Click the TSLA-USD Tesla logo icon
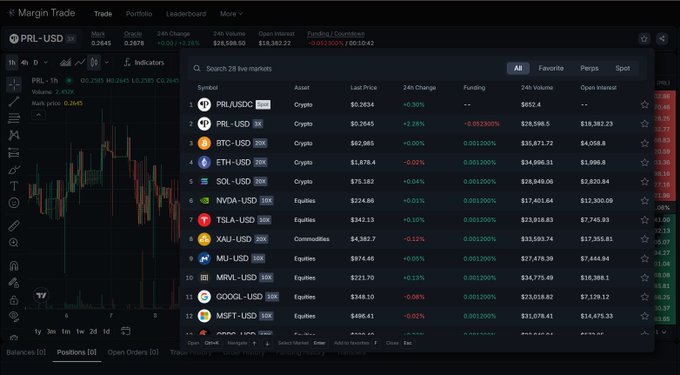 [204, 220]
